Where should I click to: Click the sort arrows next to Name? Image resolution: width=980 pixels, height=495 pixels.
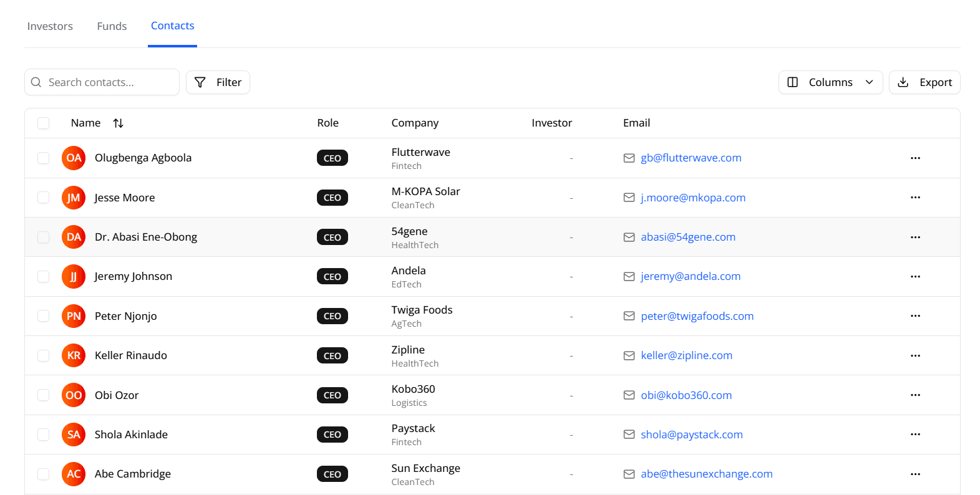(x=118, y=123)
